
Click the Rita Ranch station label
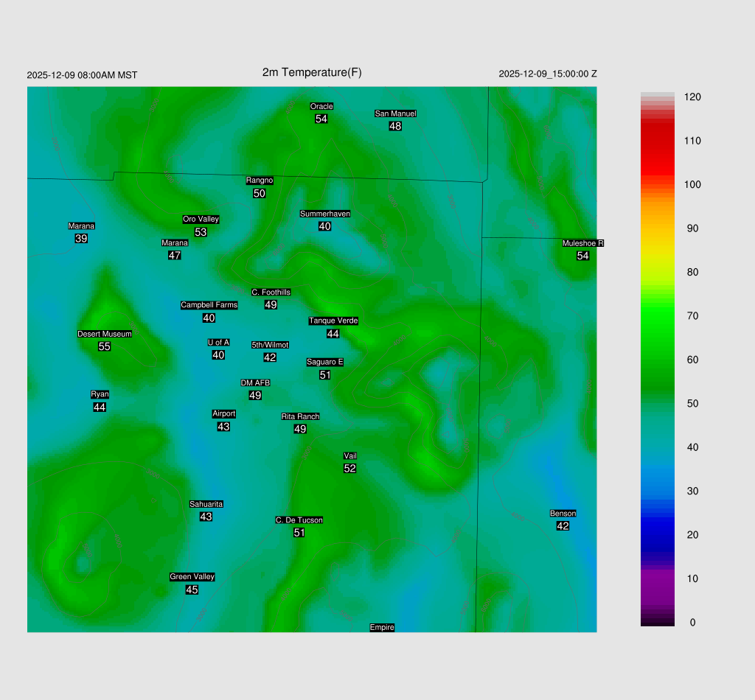(x=300, y=416)
